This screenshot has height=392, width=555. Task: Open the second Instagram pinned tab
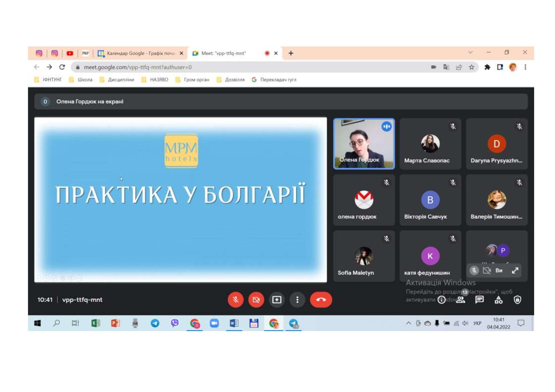[55, 53]
